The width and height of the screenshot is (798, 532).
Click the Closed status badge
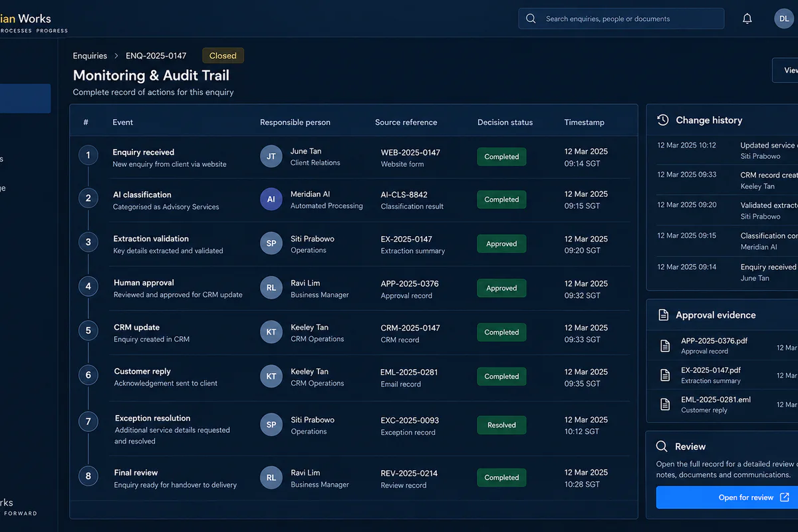click(x=223, y=56)
